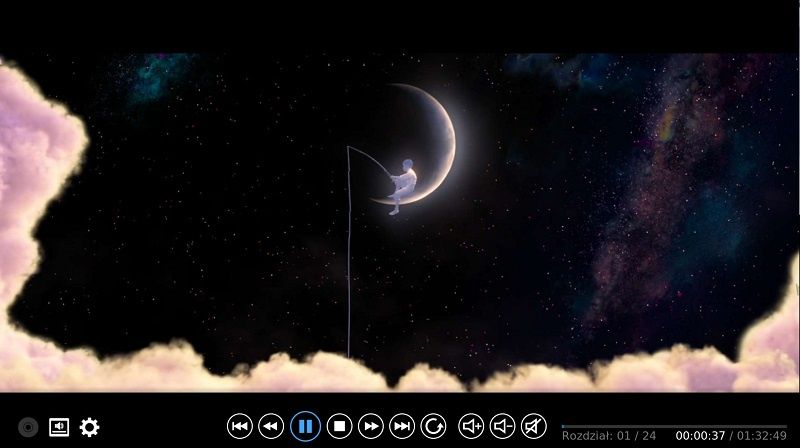Seek using the playback progress bar

674,426
